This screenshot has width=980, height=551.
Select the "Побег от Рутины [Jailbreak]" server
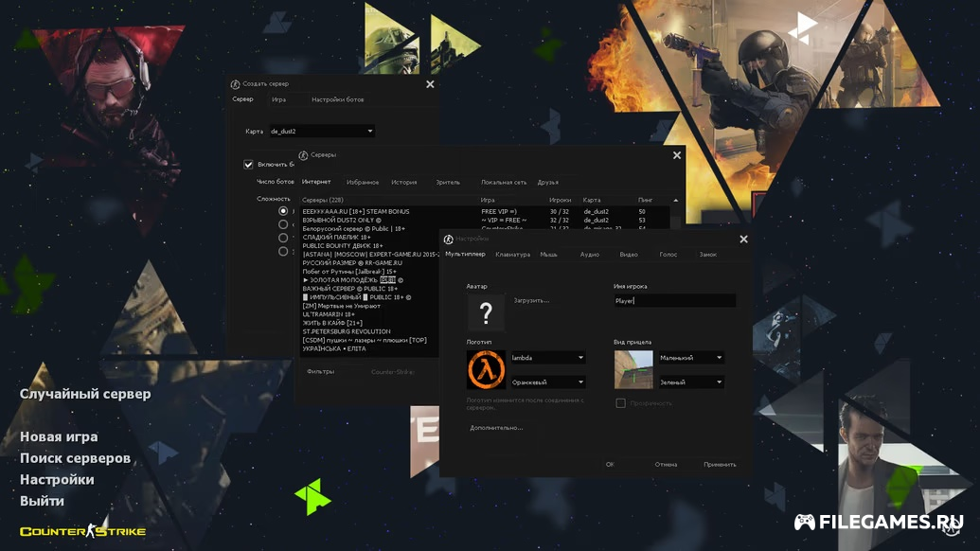(370, 272)
